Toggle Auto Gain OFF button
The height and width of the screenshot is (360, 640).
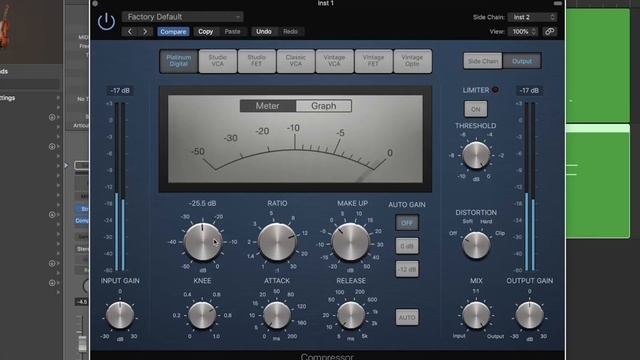click(x=407, y=223)
